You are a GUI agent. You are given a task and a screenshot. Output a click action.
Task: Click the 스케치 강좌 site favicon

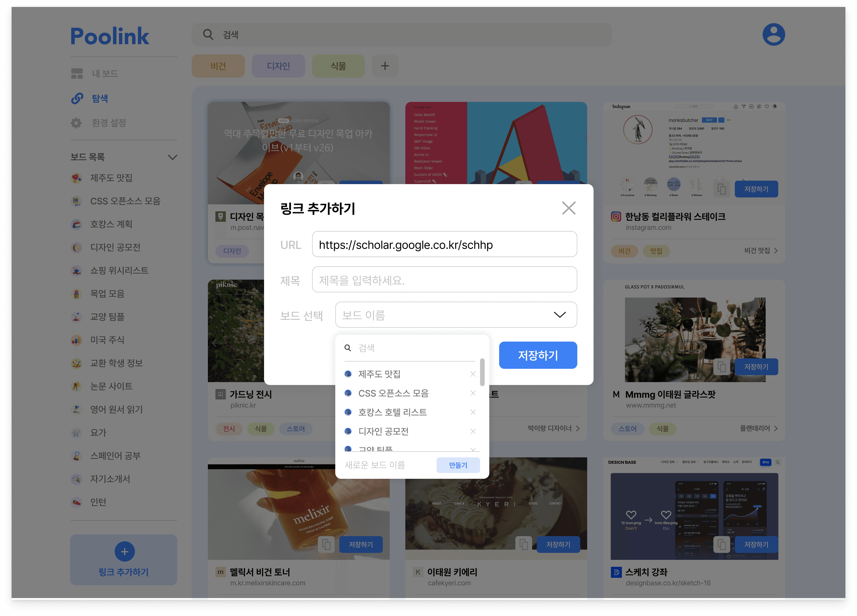pos(616,572)
